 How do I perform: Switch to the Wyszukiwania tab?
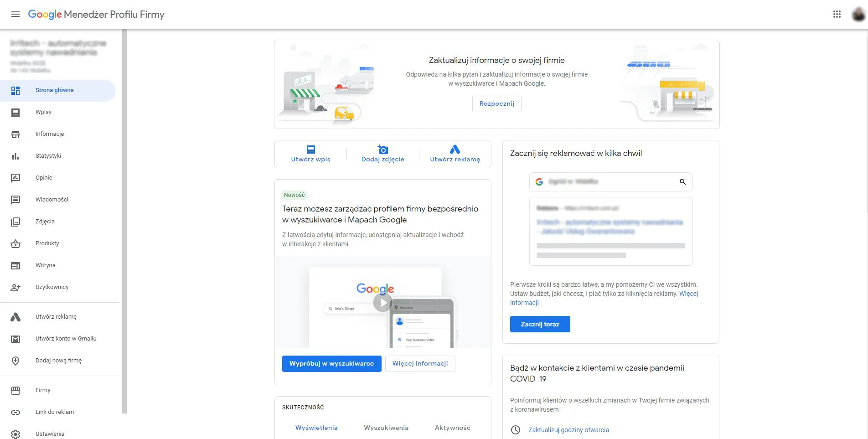[x=386, y=428]
